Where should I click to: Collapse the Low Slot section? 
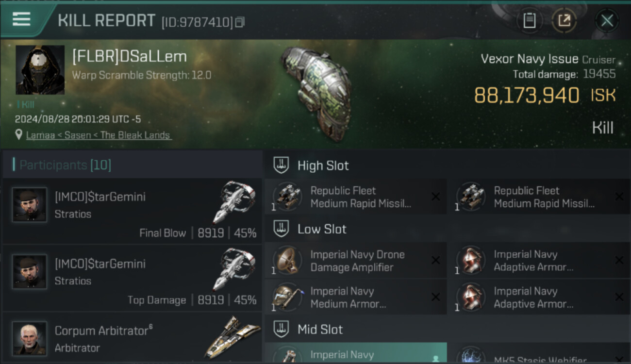[x=282, y=229]
